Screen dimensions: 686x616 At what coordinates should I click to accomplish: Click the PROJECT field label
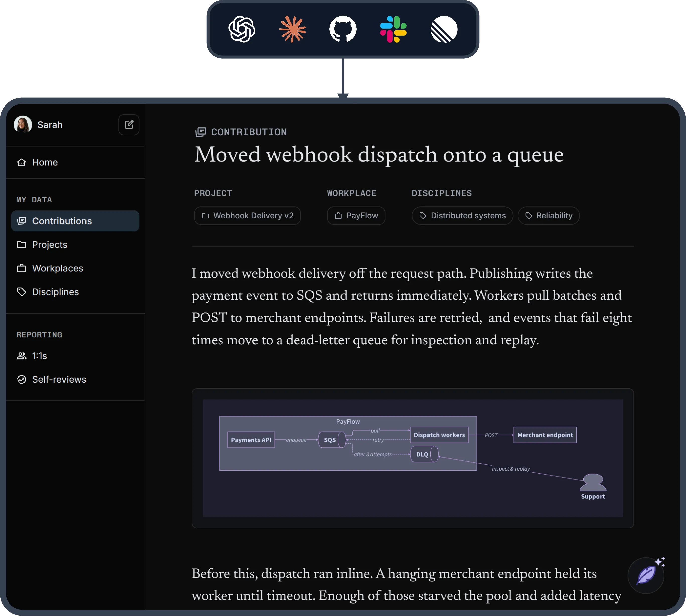point(213,193)
